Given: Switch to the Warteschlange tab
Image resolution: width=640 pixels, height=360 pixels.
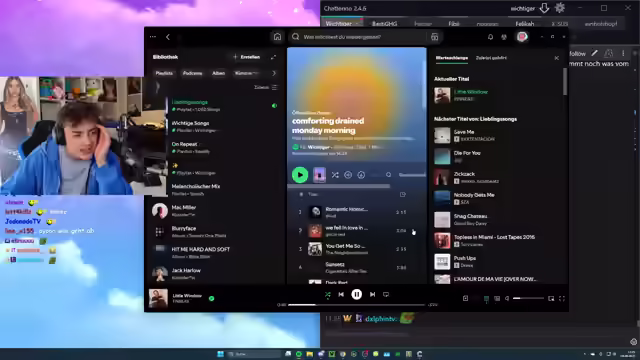Looking at the screenshot, I should click(x=451, y=58).
